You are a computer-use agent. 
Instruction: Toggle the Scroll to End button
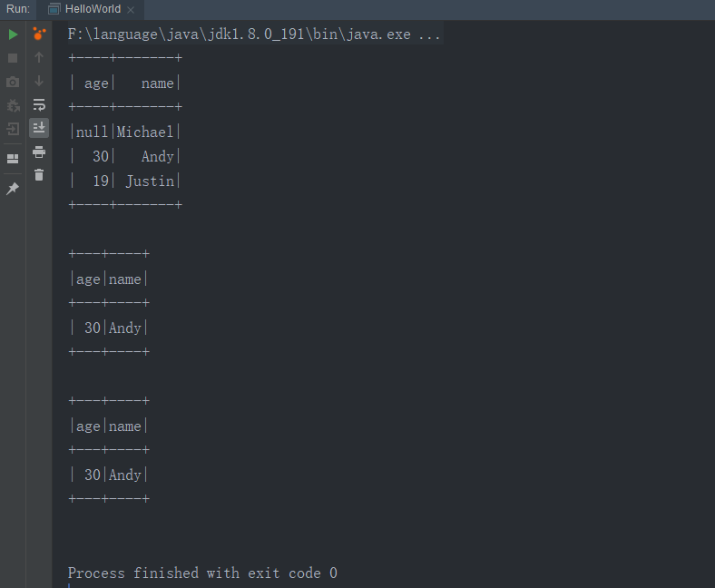point(39,128)
